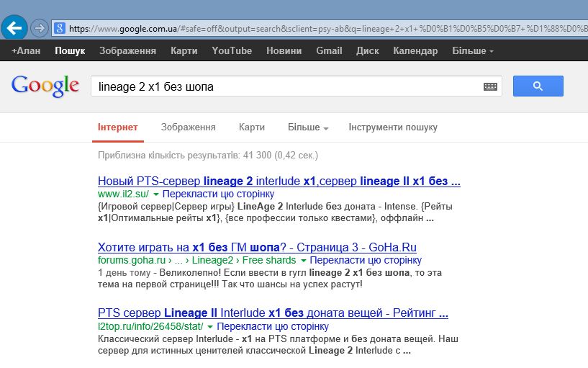
Task: Open result 'Новый PTS-сервер lineage 2 interlude x1'
Action: [x=279, y=181]
